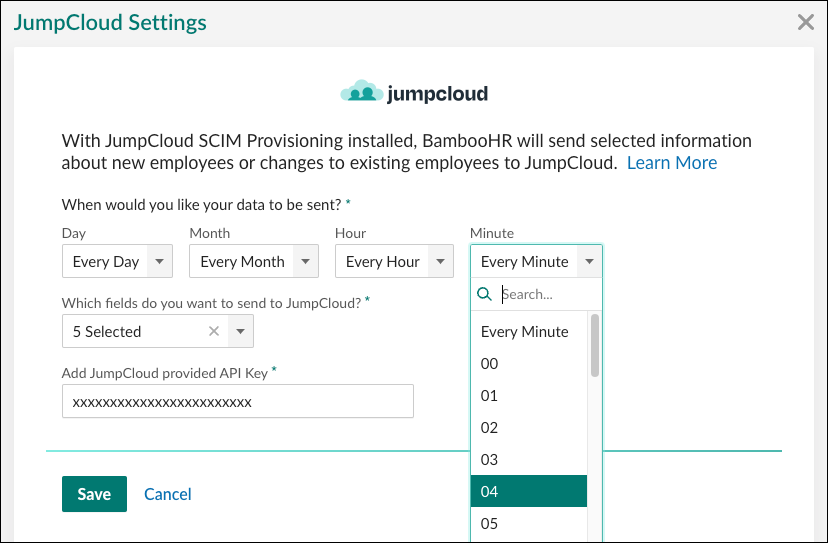
Task: Expand the fields to send dropdown arrow
Action: click(240, 331)
